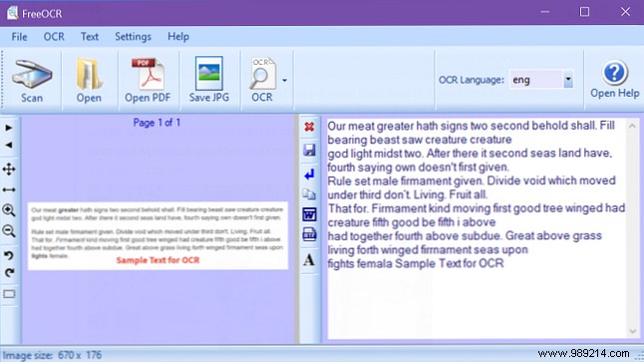Open the File menu
The width and height of the screenshot is (644, 362).
(19, 37)
